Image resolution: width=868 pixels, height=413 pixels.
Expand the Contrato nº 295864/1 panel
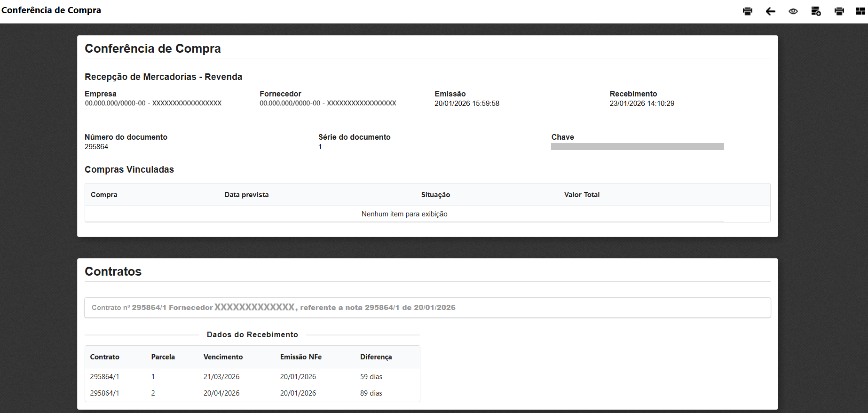tap(427, 308)
